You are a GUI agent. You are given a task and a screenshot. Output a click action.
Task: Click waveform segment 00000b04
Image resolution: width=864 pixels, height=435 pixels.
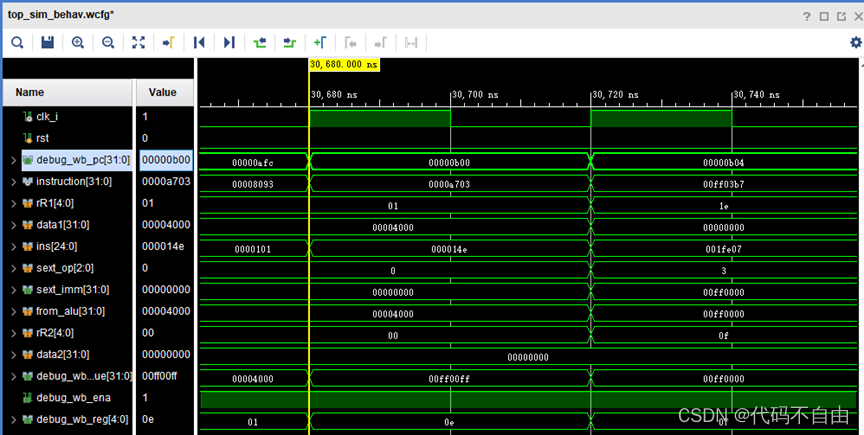[723, 163]
